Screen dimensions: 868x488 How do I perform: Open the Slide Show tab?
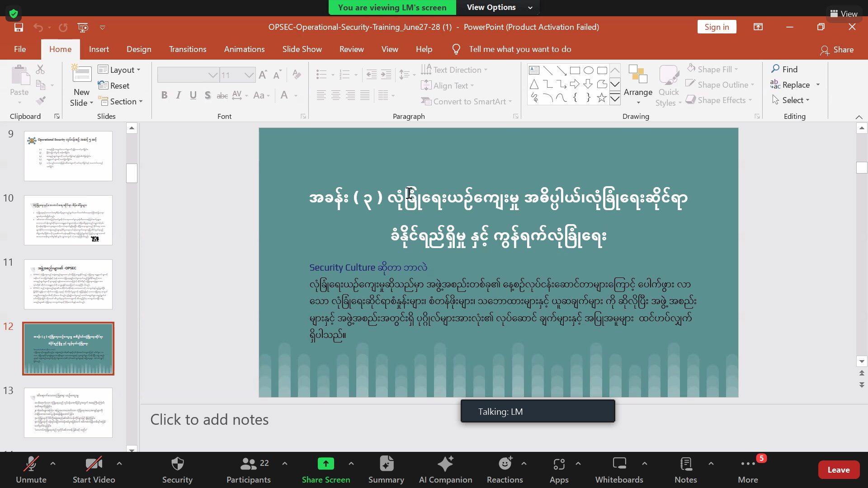302,49
